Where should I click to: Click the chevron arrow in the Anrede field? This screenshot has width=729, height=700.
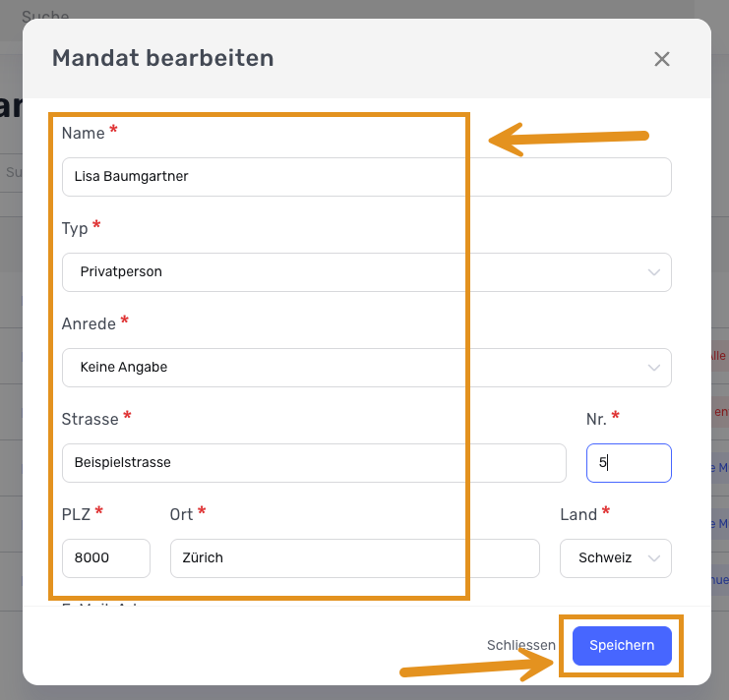[655, 367]
